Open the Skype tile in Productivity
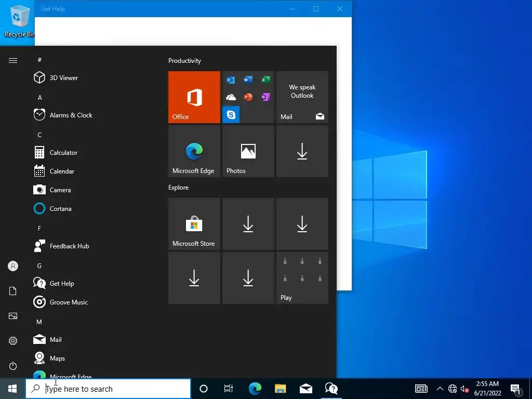 (x=231, y=114)
